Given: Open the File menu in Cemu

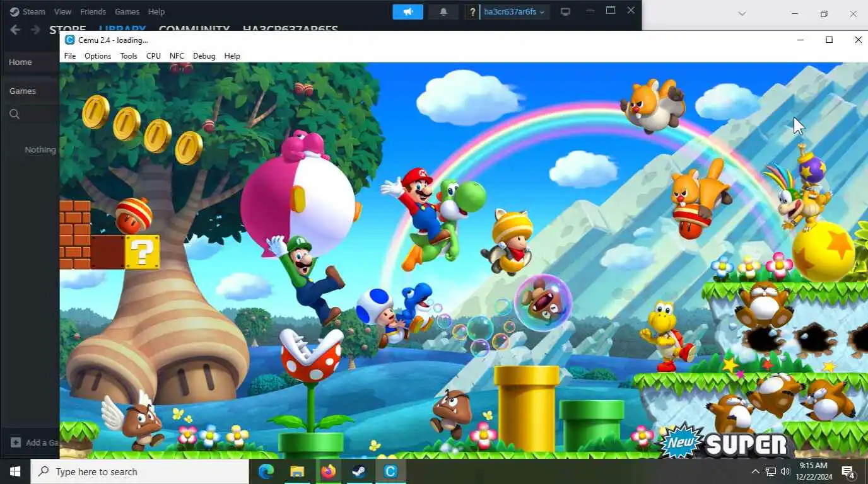Looking at the screenshot, I should 70,56.
